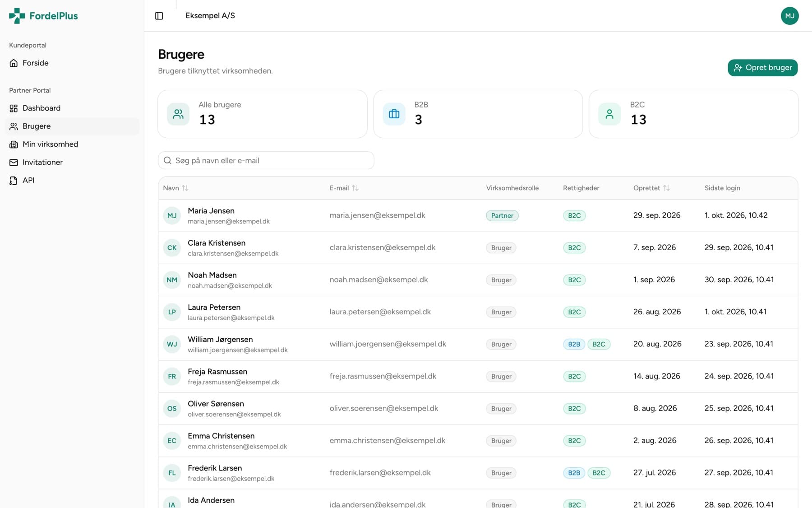Open Maria Jensen's user name

pos(211,211)
